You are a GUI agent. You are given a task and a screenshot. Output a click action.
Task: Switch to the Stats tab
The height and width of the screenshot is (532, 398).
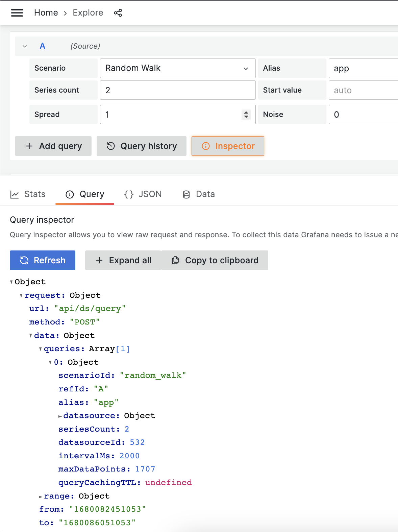point(28,194)
